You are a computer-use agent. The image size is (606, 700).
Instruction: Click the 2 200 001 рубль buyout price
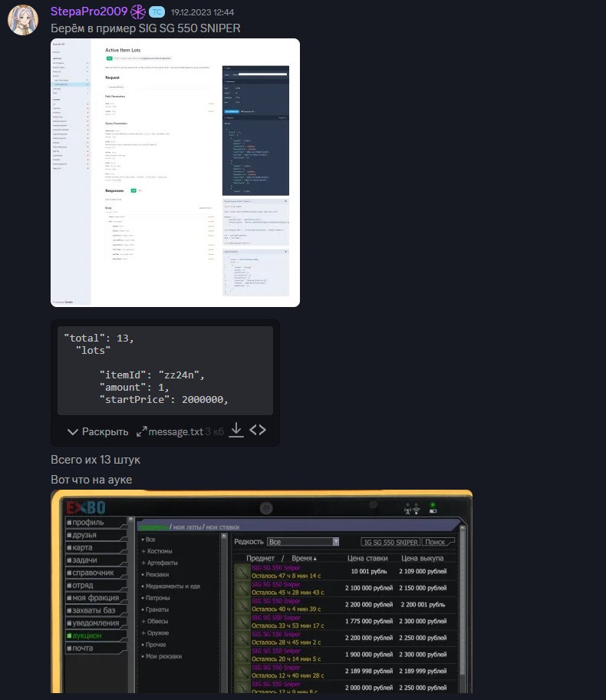click(x=423, y=605)
